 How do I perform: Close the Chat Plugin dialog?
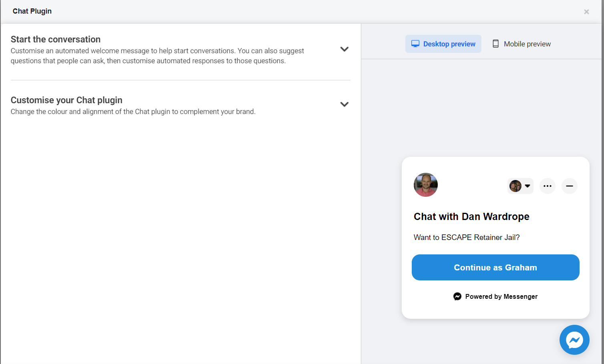[586, 12]
